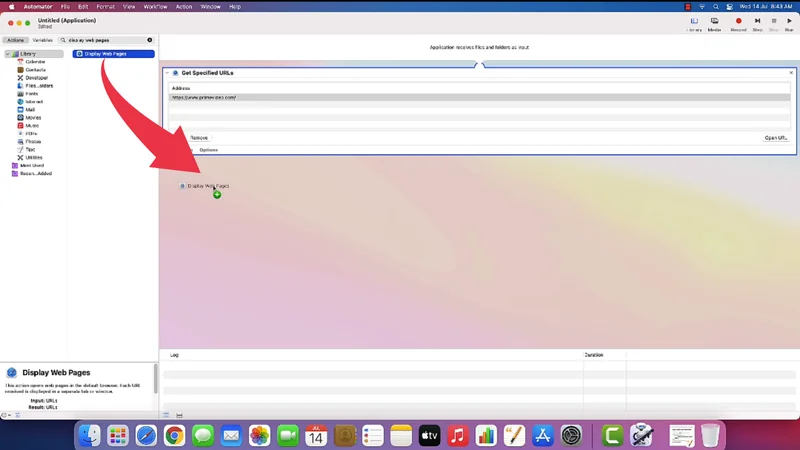Click the Remove button under the address list

pos(199,138)
